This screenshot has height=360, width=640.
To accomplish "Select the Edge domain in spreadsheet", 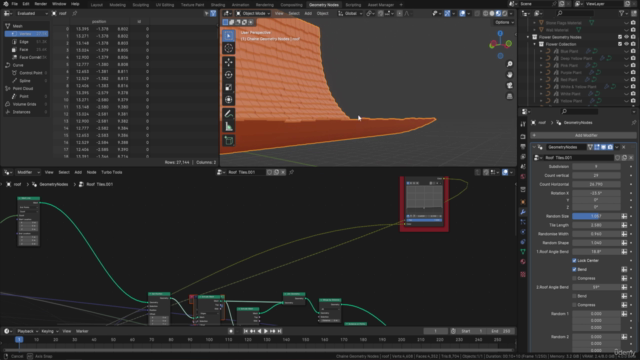I will [27, 42].
